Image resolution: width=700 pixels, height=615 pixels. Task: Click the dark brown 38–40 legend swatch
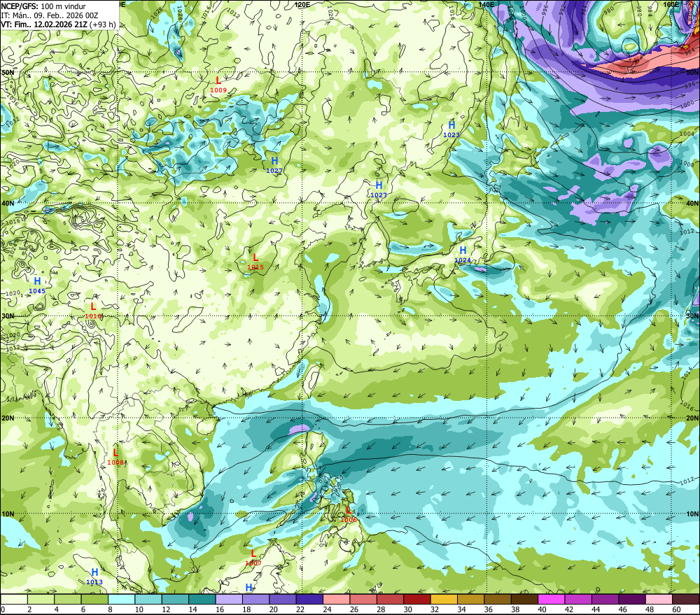524,599
